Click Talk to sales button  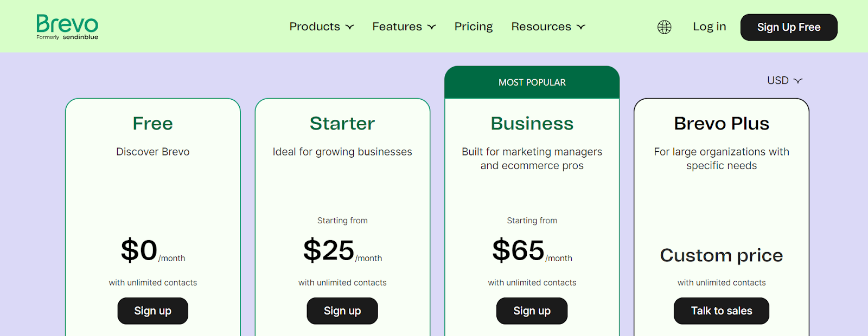(721, 311)
